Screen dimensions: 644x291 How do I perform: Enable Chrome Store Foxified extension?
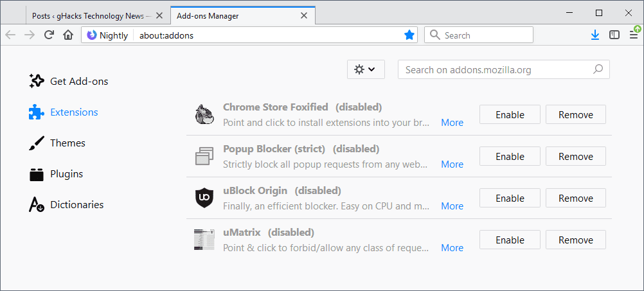click(x=510, y=114)
